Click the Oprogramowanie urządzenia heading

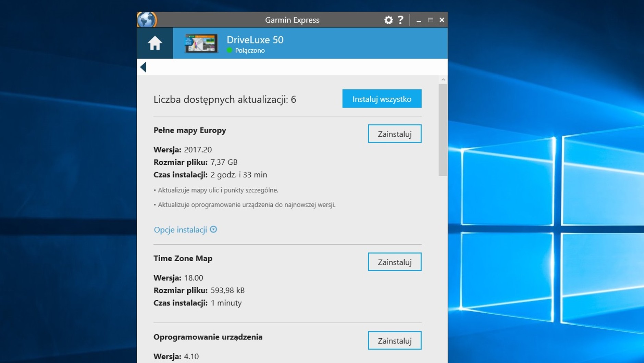[x=208, y=337]
